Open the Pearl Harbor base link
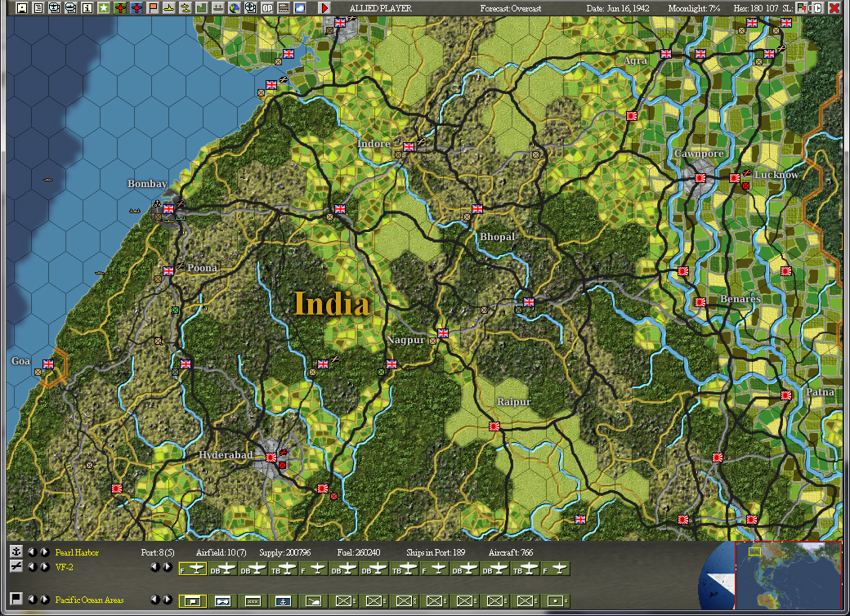Viewport: 850px width, 616px height. (77, 552)
